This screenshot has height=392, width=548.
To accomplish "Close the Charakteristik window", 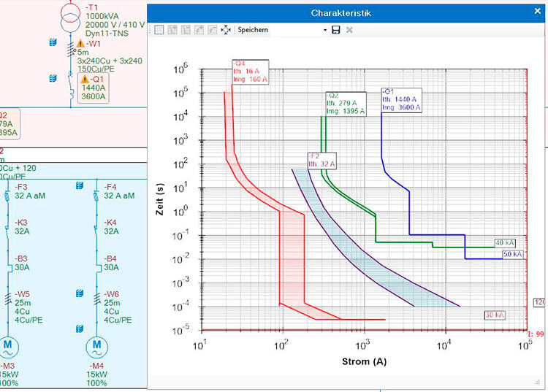I will point(538,11).
